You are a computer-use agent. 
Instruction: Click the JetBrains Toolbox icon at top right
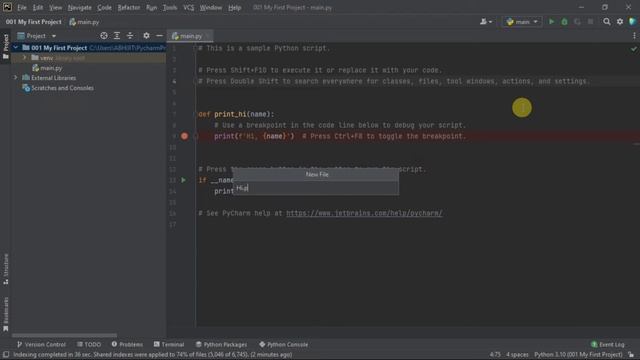(x=633, y=22)
